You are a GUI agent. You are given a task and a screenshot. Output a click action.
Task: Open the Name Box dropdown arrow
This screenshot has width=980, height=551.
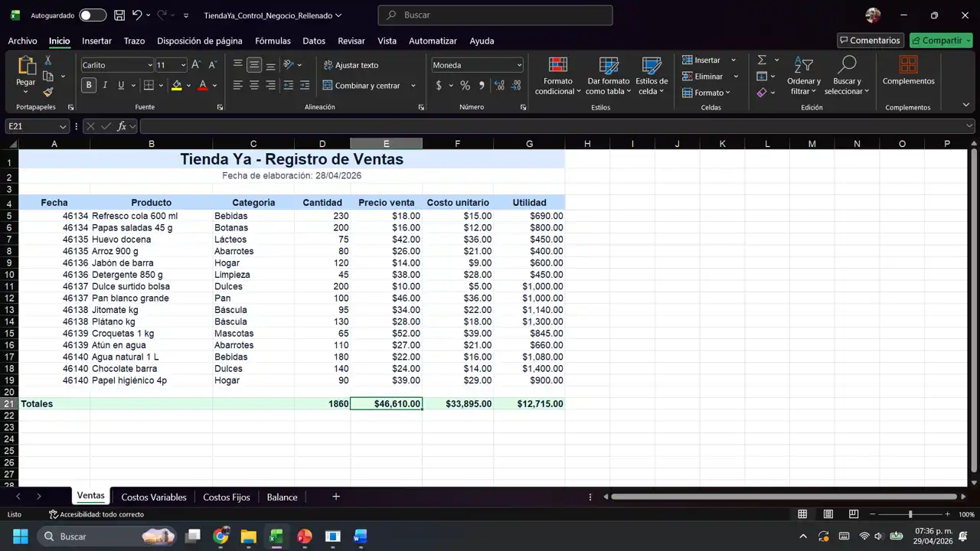tap(63, 126)
